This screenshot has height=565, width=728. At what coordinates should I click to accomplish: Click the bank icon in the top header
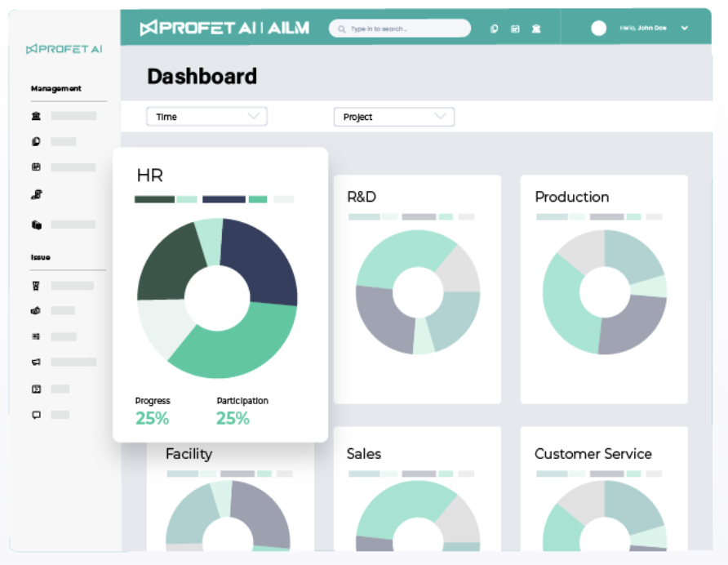click(x=536, y=29)
